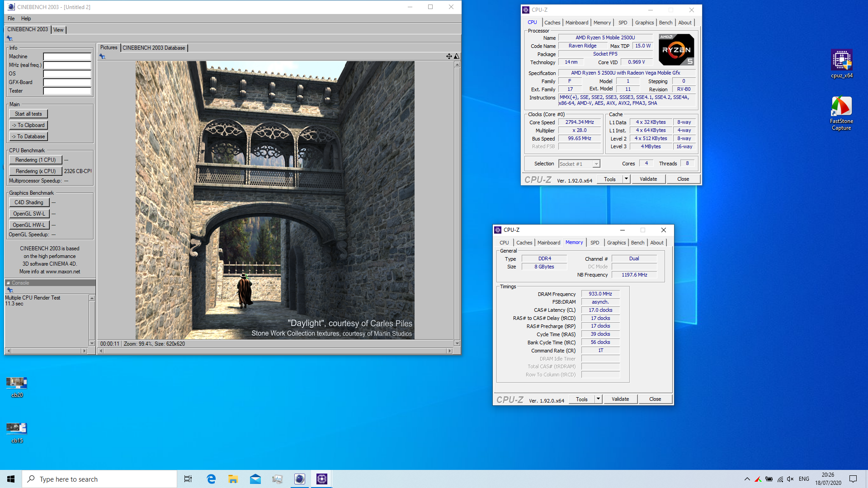Open the About tab in the lower CPU-Z window
Screen dimensions: 868x488
pyautogui.click(x=657, y=243)
